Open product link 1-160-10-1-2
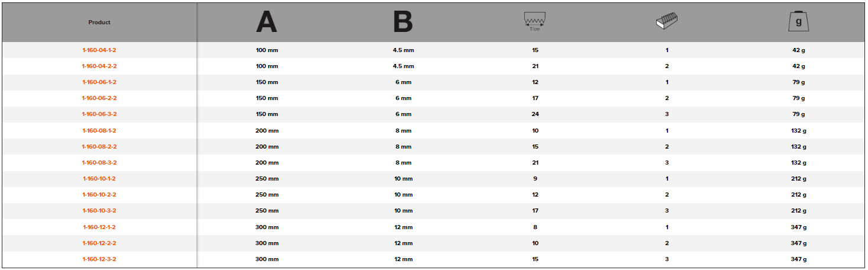This screenshot has width=868, height=270. pos(99,178)
